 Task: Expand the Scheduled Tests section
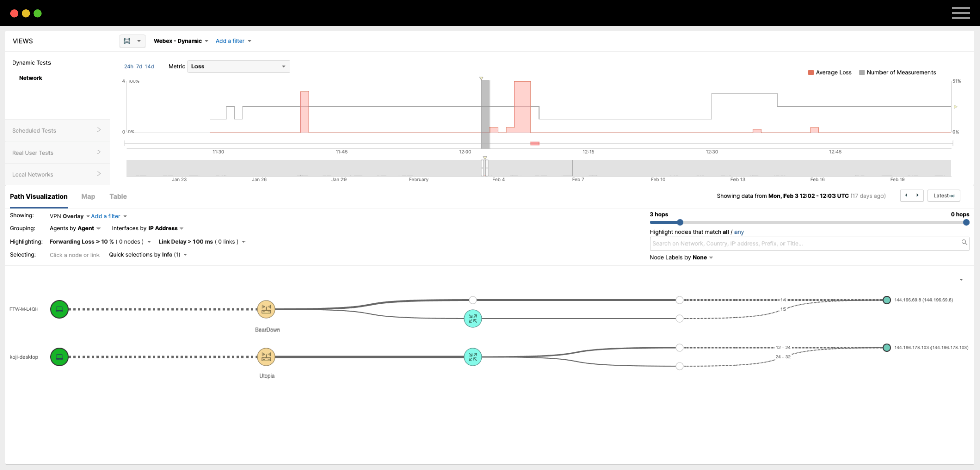point(57,131)
